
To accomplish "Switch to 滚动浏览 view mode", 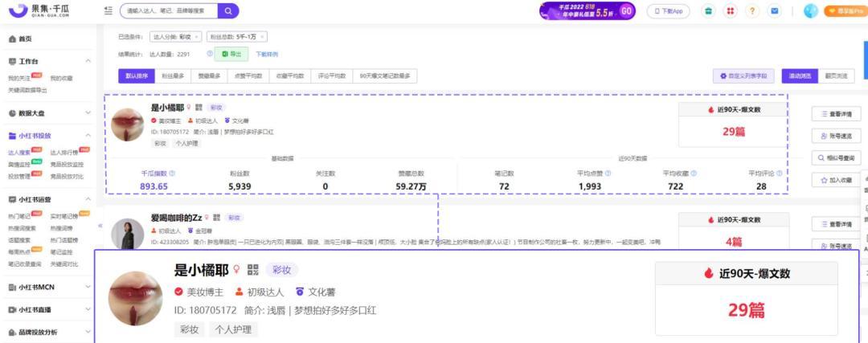I will click(800, 76).
